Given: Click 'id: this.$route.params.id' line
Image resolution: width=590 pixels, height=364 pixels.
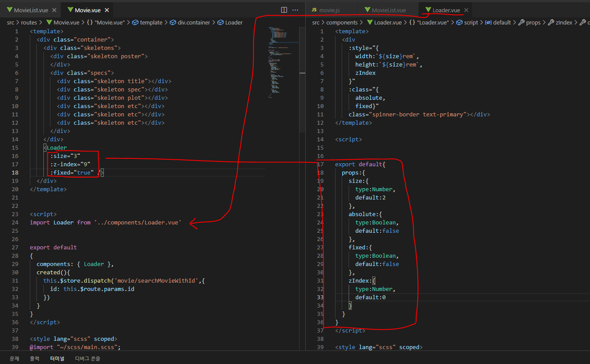Looking at the screenshot, I should pyautogui.click(x=92, y=289).
